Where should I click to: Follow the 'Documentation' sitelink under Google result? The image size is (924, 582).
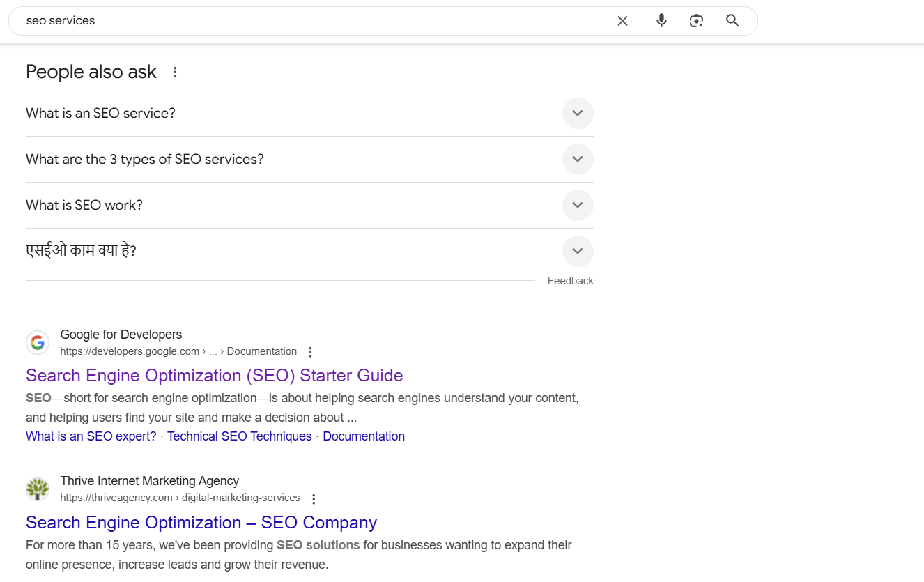[364, 436]
